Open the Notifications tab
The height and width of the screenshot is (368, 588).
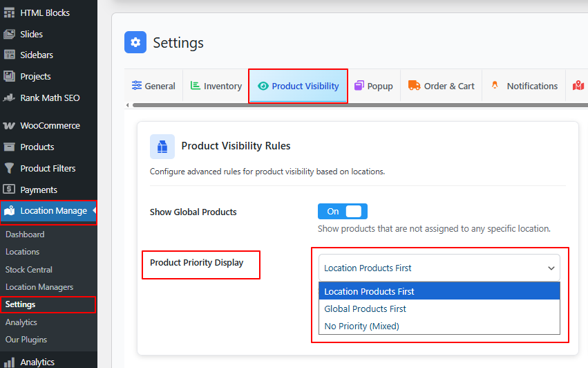(524, 86)
